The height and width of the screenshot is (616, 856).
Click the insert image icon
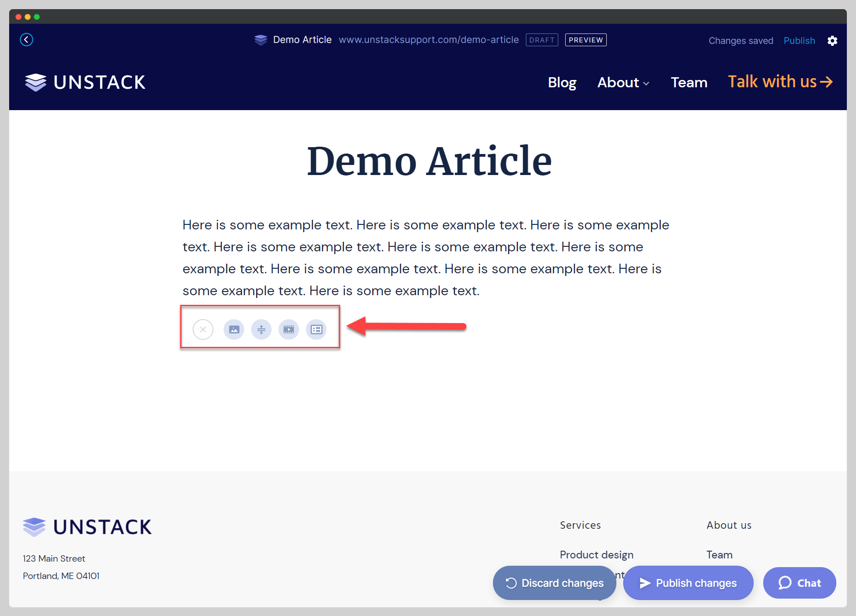[x=234, y=329]
